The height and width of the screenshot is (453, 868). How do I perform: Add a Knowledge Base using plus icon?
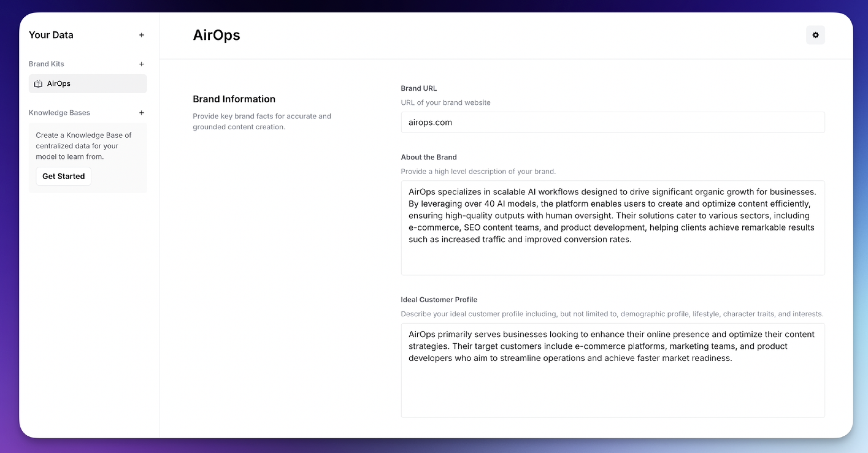tap(142, 113)
